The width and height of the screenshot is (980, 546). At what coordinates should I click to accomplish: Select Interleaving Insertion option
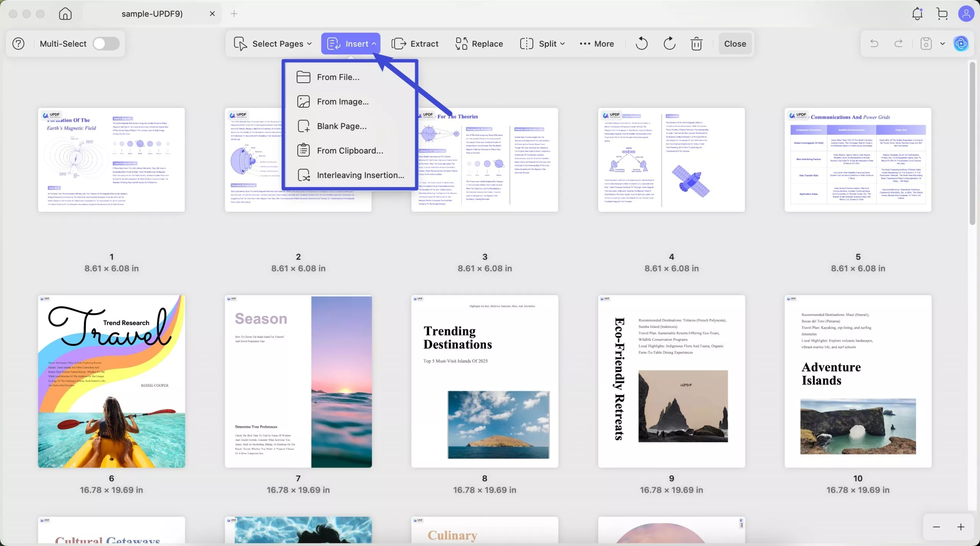(x=360, y=175)
